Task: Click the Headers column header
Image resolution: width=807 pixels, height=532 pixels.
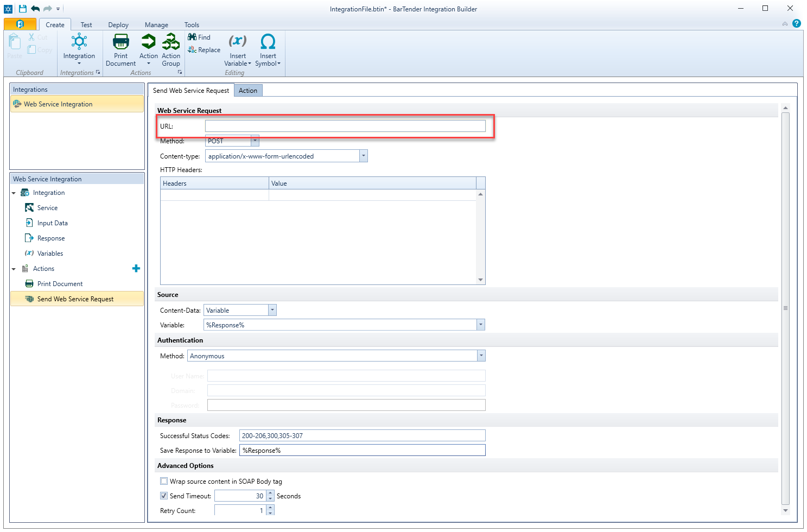Action: pyautogui.click(x=214, y=183)
